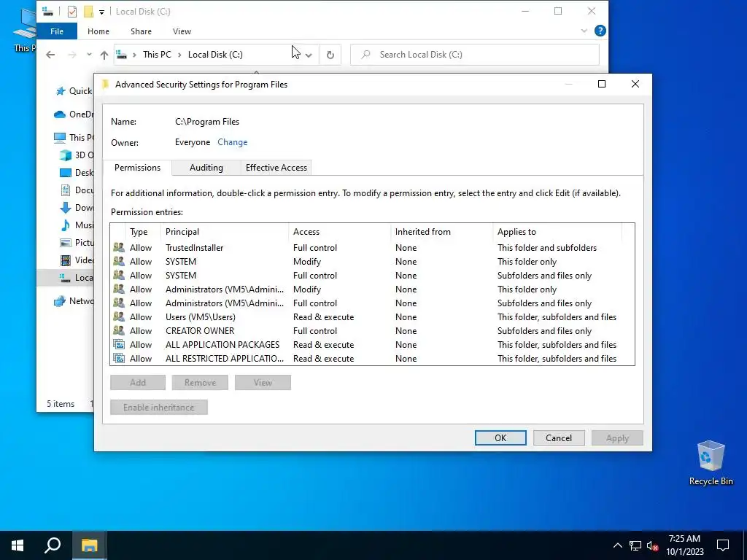The width and height of the screenshot is (747, 560).
Task: Open Music in navigation pane
Action: [x=76, y=225]
